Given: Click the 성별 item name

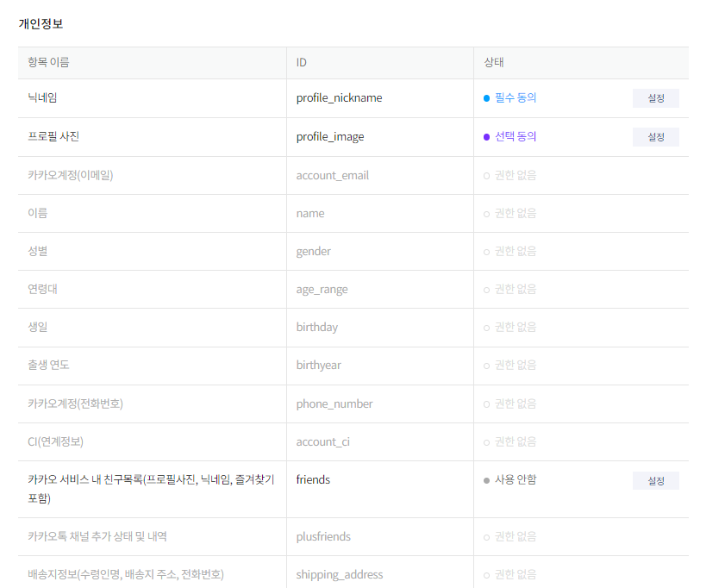Looking at the screenshot, I should pos(37,251).
